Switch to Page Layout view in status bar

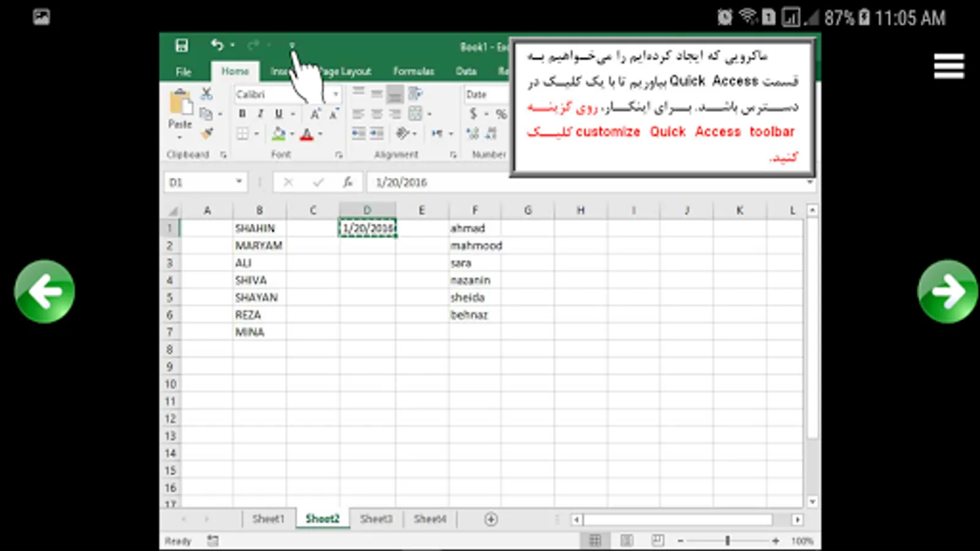tap(627, 541)
